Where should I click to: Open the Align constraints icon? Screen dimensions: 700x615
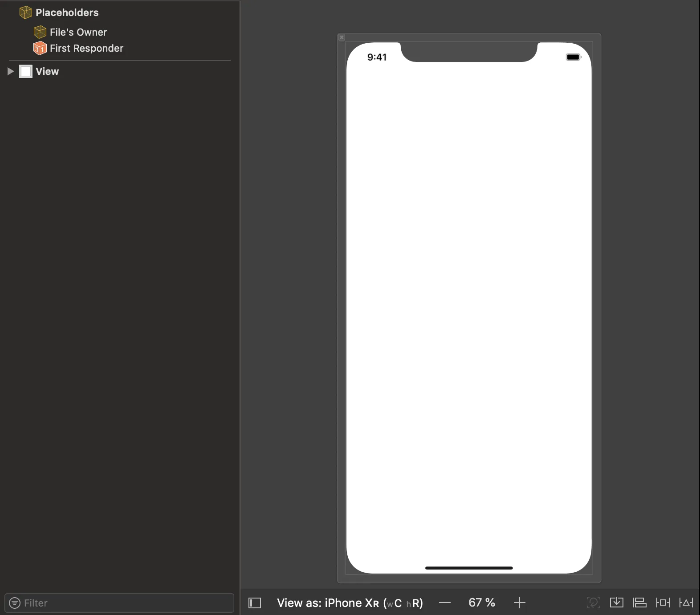click(640, 603)
